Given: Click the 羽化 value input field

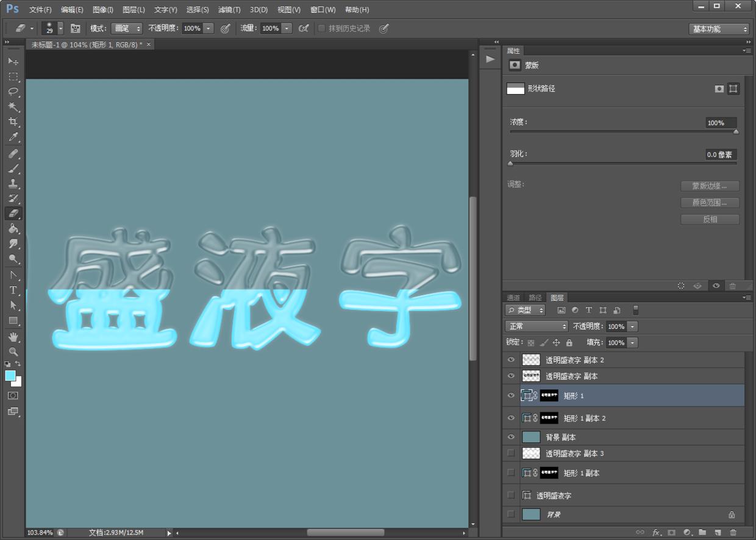Looking at the screenshot, I should (721, 155).
